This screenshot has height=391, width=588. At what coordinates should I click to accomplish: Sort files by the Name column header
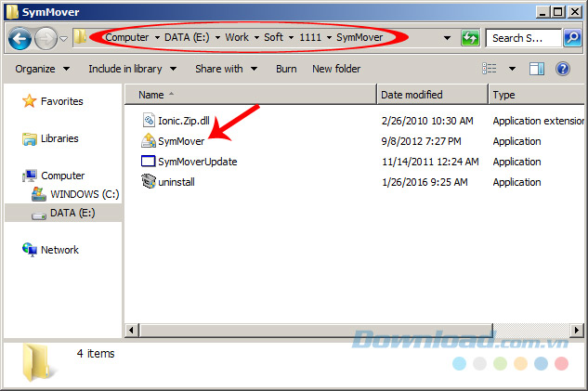click(x=250, y=95)
